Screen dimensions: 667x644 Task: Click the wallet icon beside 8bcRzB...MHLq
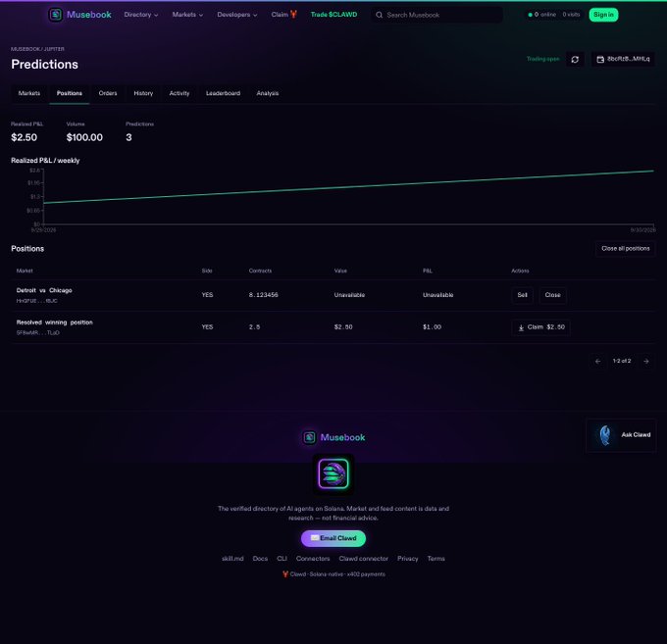(x=600, y=60)
